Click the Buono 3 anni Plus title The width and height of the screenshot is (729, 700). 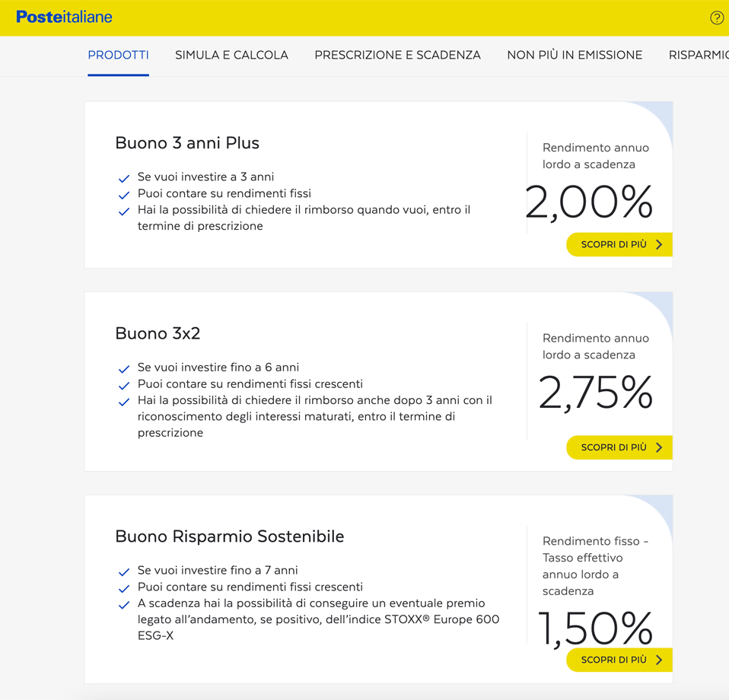187,143
